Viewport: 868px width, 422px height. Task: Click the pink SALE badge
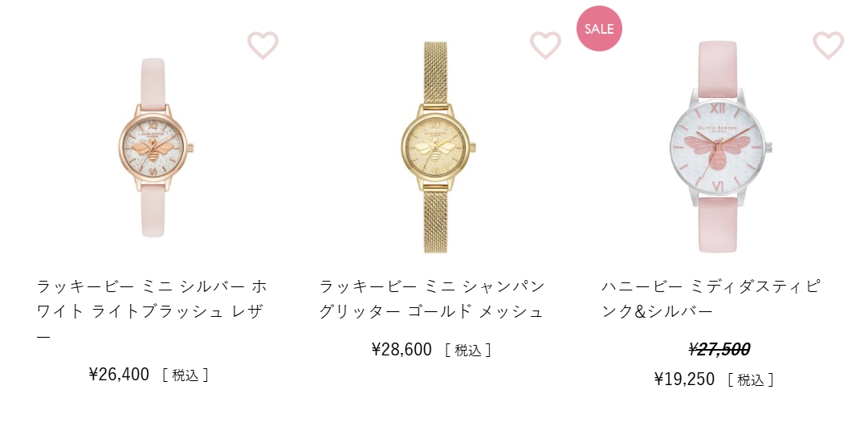(x=599, y=29)
